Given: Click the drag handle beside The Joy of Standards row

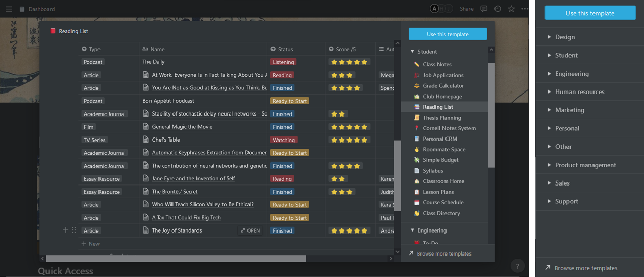Looking at the screenshot, I should (x=74, y=230).
